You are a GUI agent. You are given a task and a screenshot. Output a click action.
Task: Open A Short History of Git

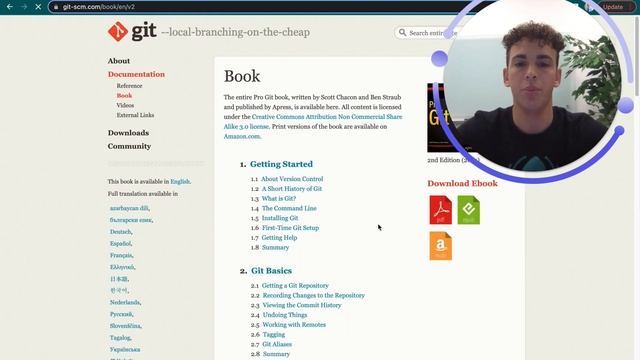[292, 189]
